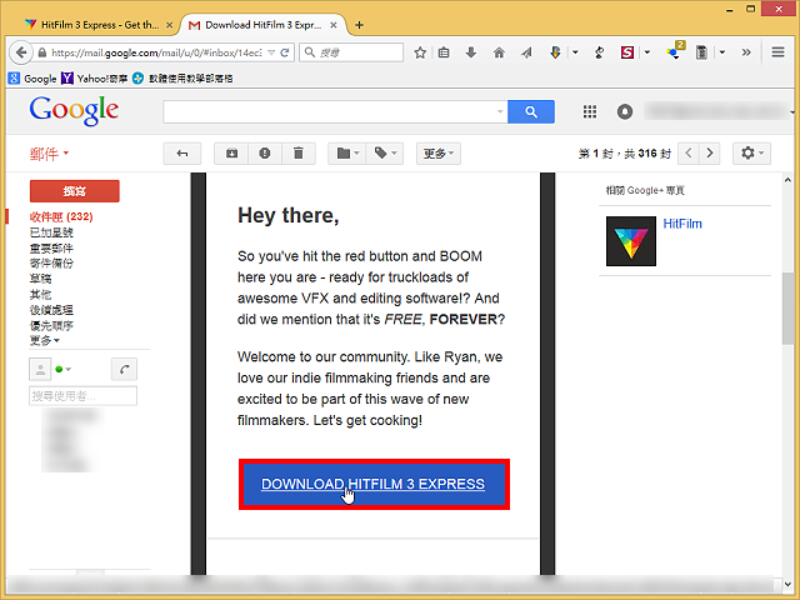Open the HitFilm Google+ page link
801x604 pixels.
tap(682, 224)
